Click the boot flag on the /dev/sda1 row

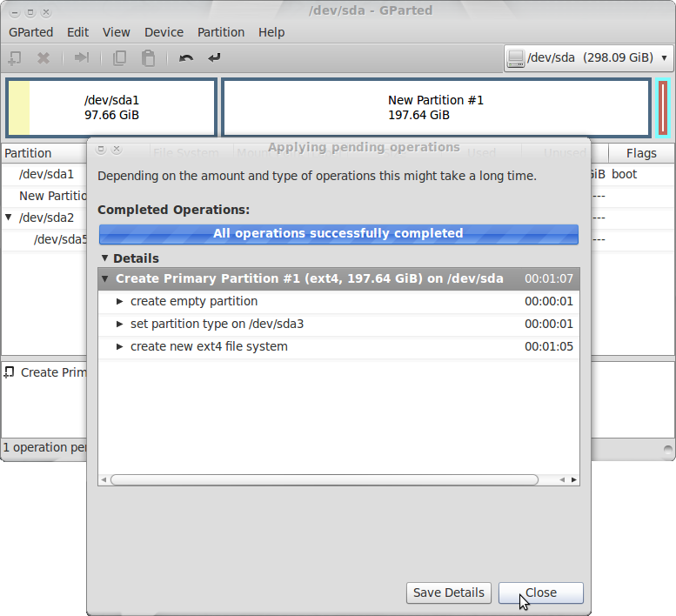(624, 174)
